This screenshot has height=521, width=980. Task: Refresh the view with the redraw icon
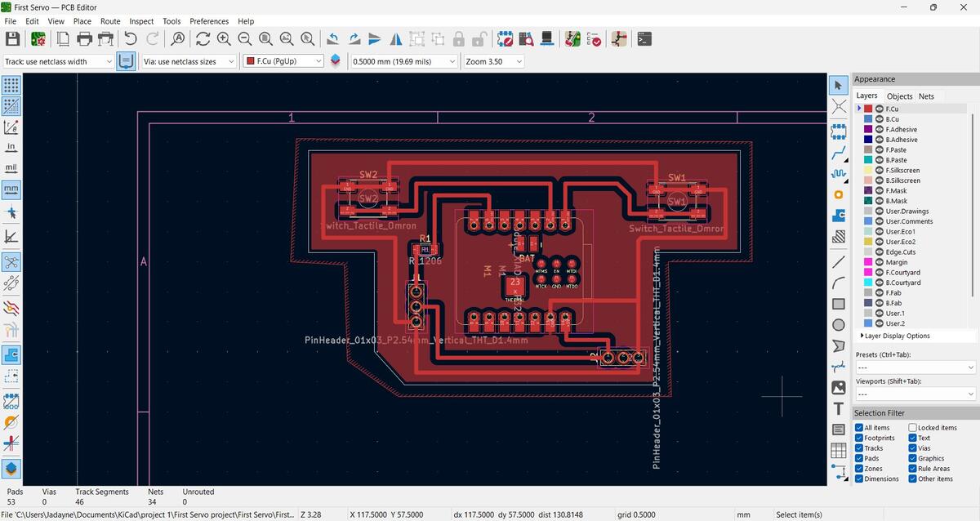click(x=203, y=38)
